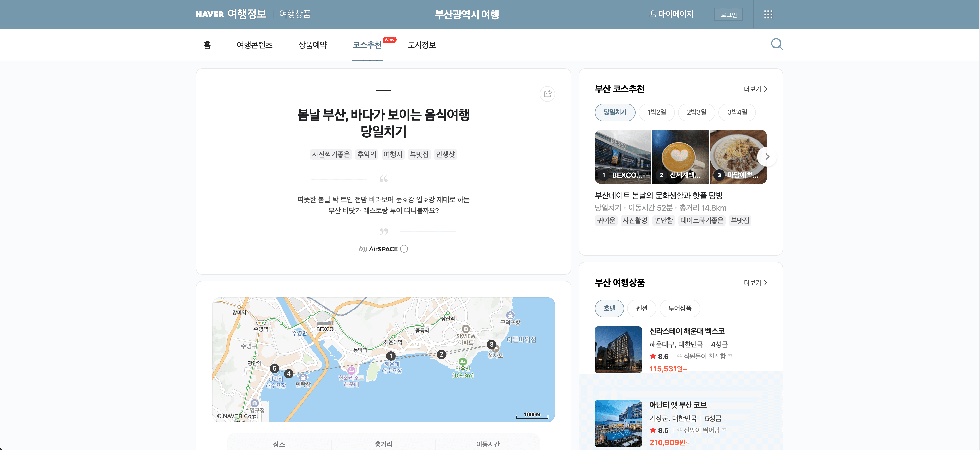Click the search magnifier icon
This screenshot has width=980, height=450.
[777, 44]
